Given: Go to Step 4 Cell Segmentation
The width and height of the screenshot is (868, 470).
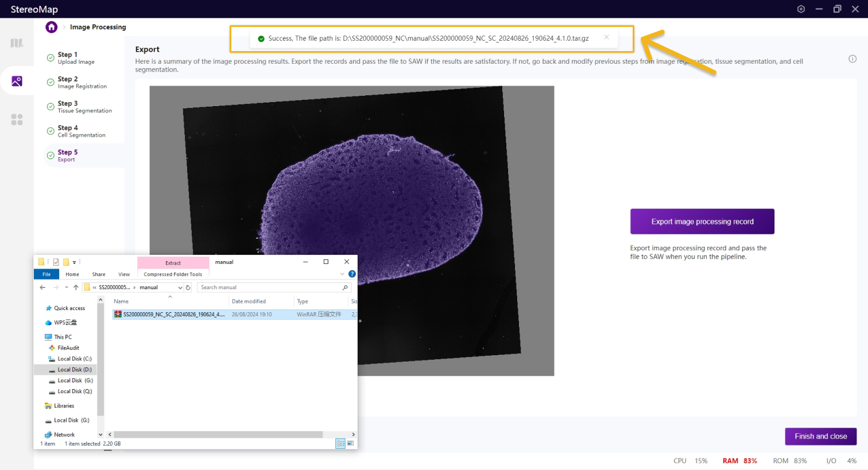Looking at the screenshot, I should 81,131.
